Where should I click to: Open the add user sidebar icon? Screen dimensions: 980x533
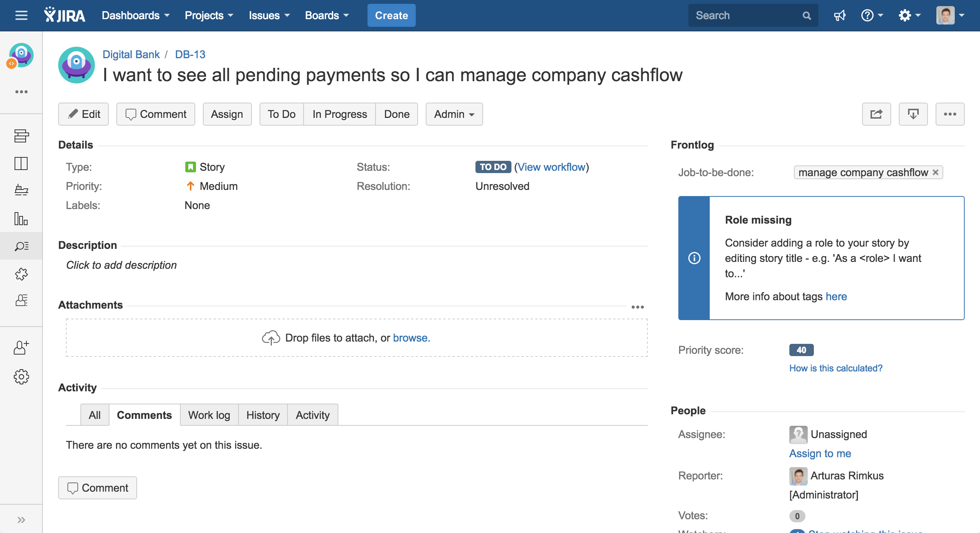tap(21, 348)
